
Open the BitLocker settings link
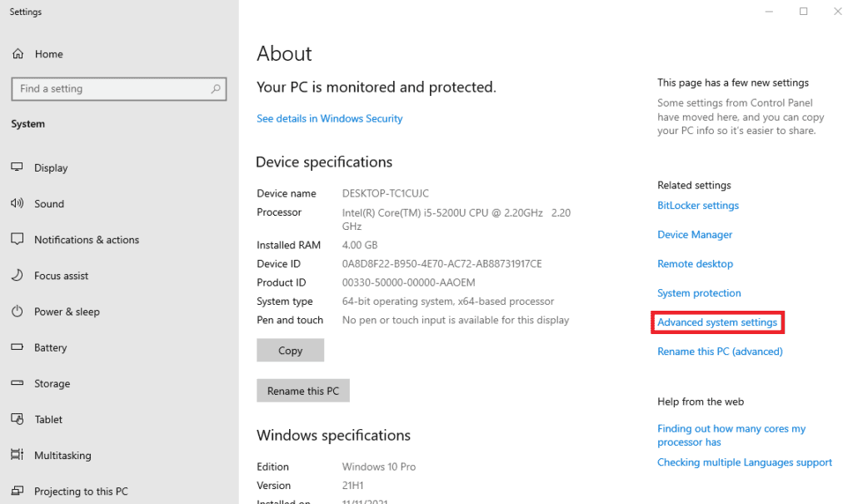[x=698, y=206]
